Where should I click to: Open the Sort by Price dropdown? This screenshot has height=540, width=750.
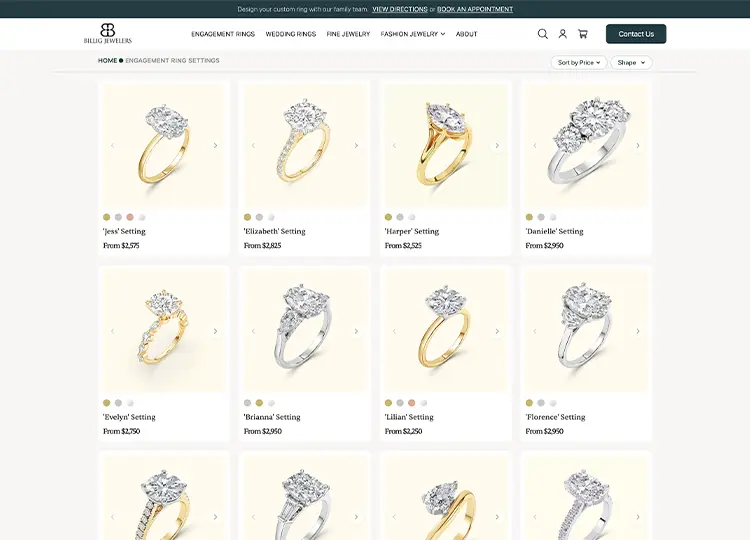coord(579,63)
